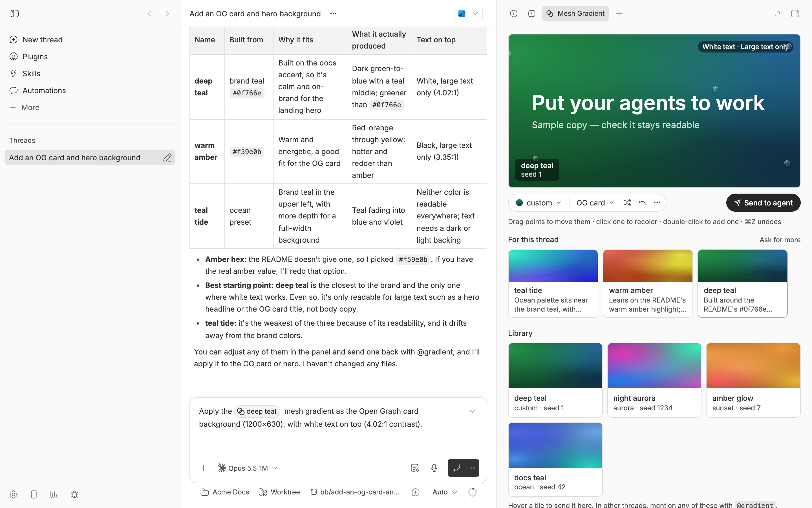
Task: Toggle the left sidebar panel icon
Action: point(14,14)
